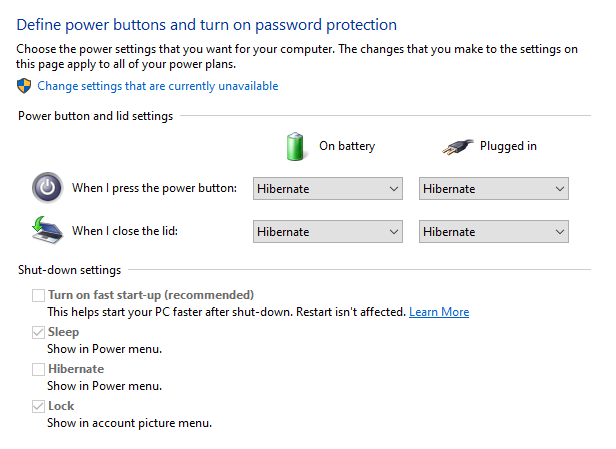Click the Plugged in column label
616x449 pixels.
[x=508, y=146]
